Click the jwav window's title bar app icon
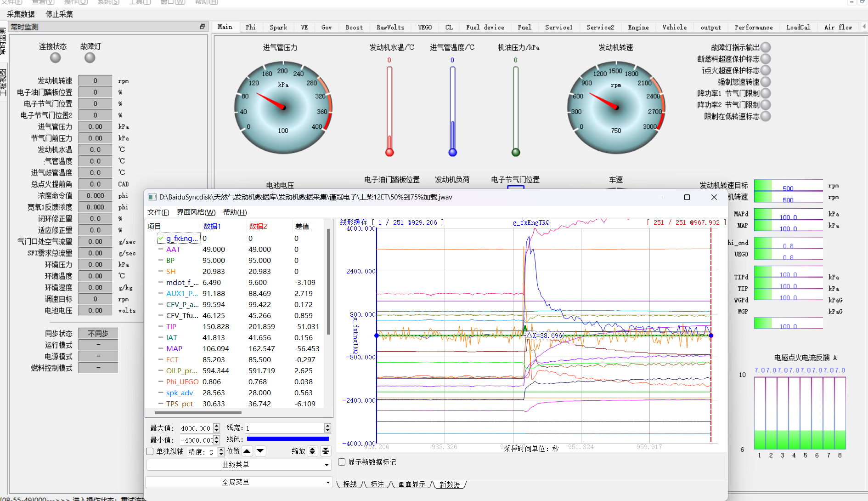This screenshot has width=868, height=501. pos(152,197)
